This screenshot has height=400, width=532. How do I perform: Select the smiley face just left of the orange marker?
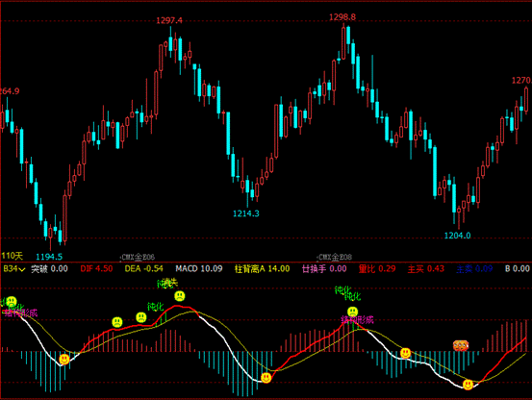click(x=405, y=353)
